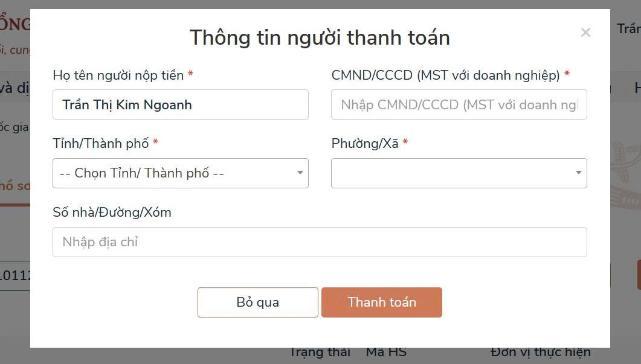The height and width of the screenshot is (364, 641).
Task: Click the 'Số nhà/Đường/Xóm' label
Action: coord(112,212)
